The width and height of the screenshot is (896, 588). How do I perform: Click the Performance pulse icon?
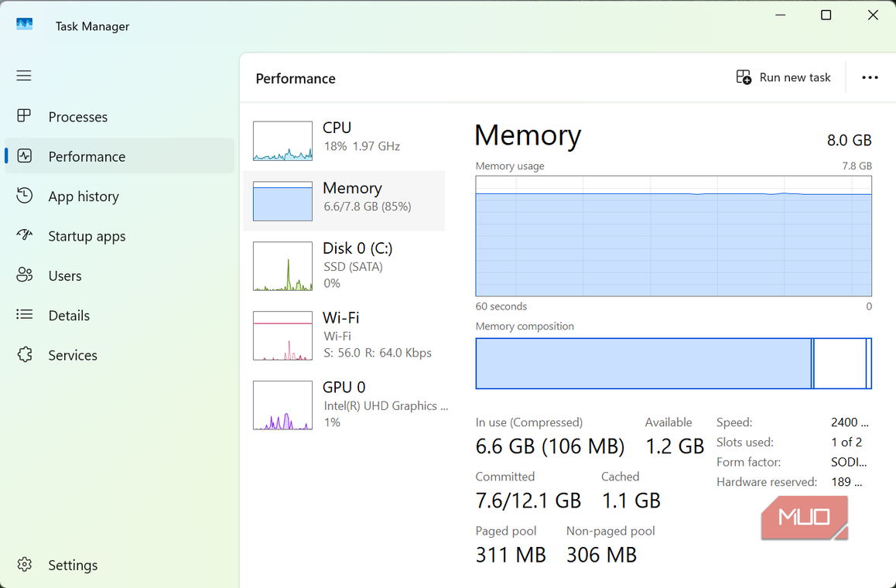click(x=25, y=156)
